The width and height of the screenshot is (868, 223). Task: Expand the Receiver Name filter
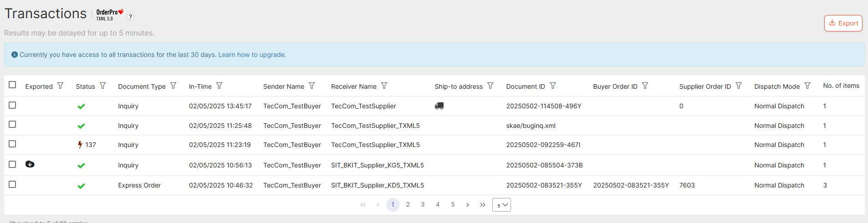point(384,86)
